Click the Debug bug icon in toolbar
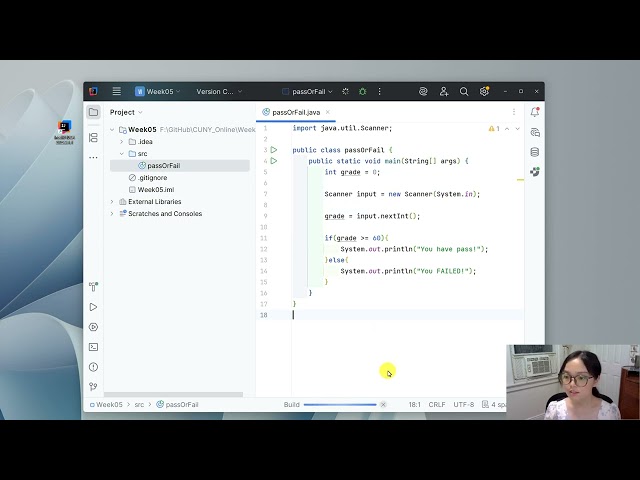 pyautogui.click(x=362, y=91)
